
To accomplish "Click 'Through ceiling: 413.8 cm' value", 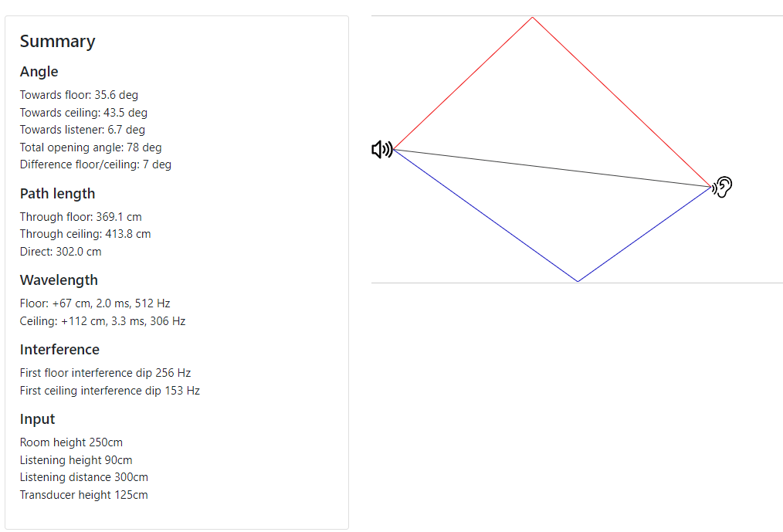I will click(x=86, y=234).
